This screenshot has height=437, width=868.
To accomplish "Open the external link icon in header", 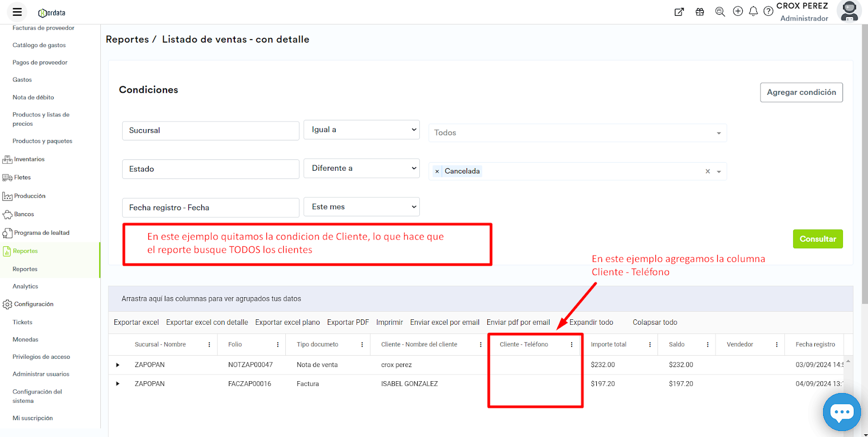I will 679,12.
